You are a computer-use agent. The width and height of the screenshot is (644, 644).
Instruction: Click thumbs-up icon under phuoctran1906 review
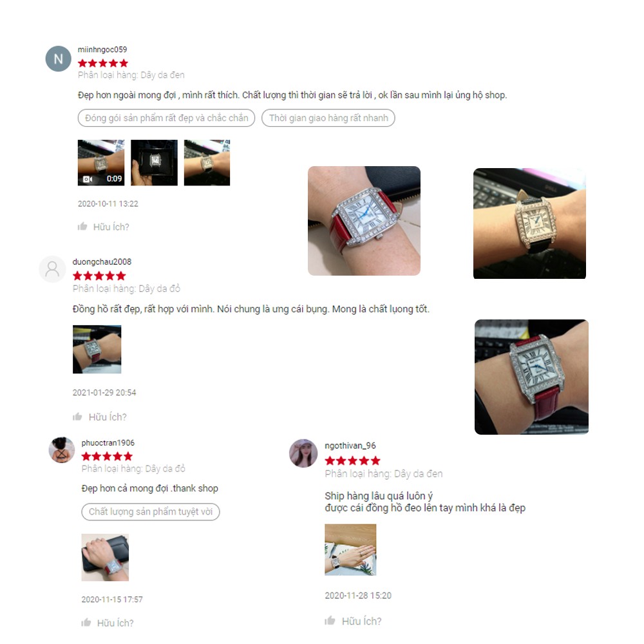click(86, 622)
